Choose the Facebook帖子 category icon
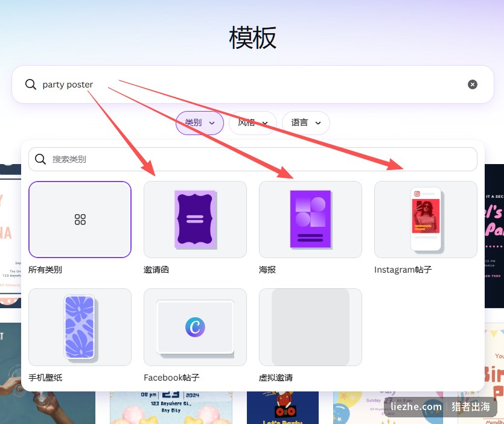 (x=195, y=327)
